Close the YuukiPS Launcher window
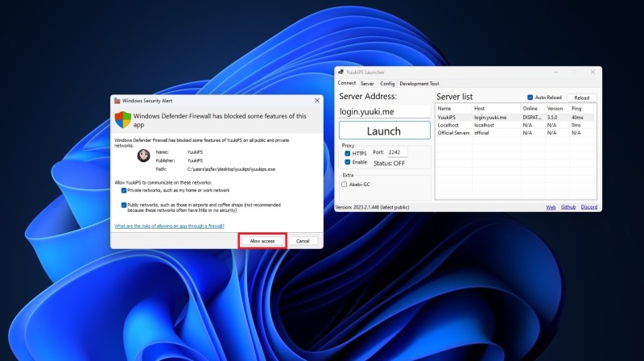The image size is (644, 361). tap(592, 72)
